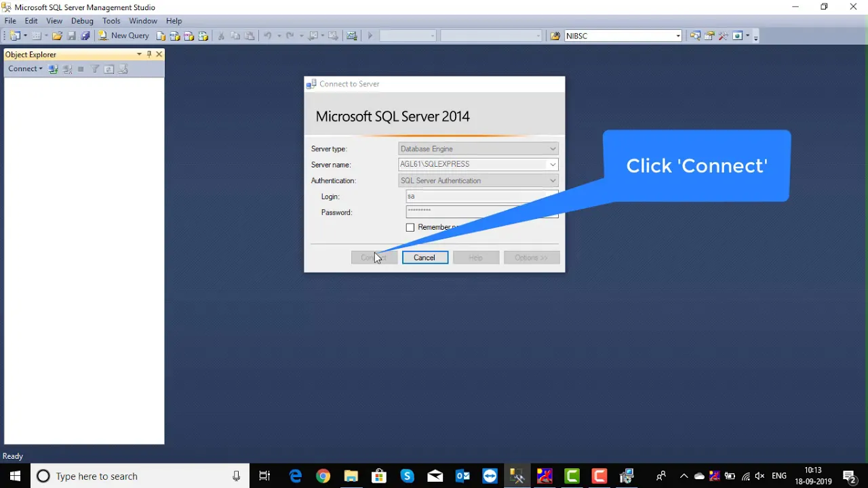
Task: Click the muted volume icon in tray
Action: 760,476
